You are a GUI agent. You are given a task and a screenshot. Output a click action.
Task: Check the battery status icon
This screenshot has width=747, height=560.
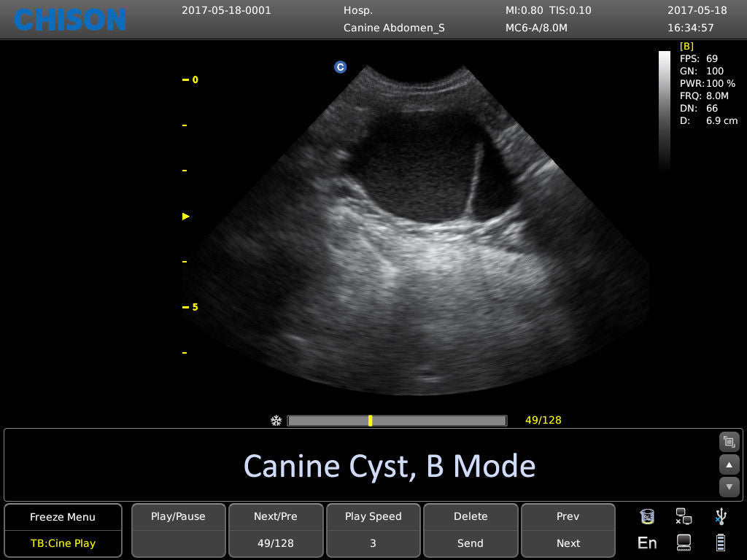tap(721, 542)
